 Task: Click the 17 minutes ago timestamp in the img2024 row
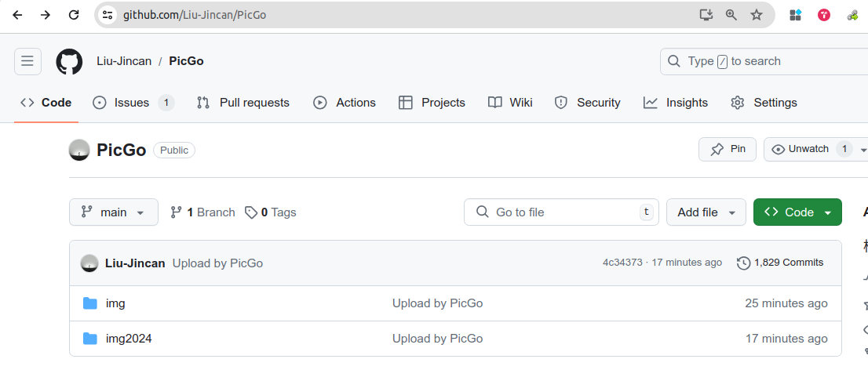[x=786, y=339]
